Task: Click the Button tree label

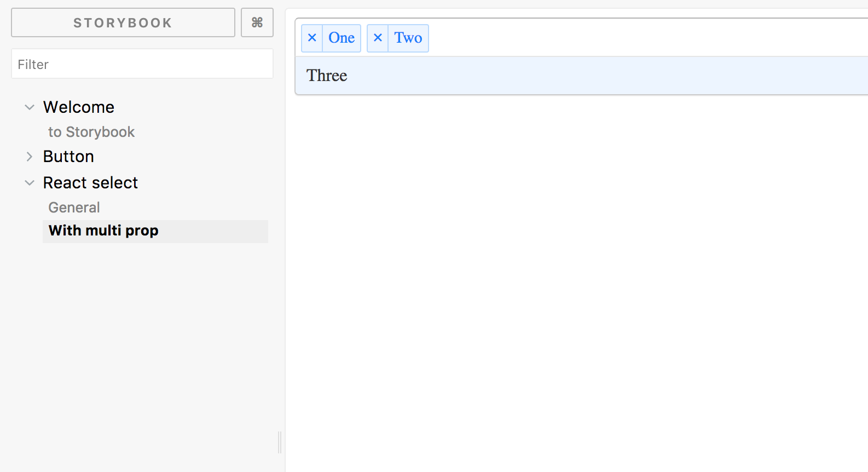Action: point(68,157)
